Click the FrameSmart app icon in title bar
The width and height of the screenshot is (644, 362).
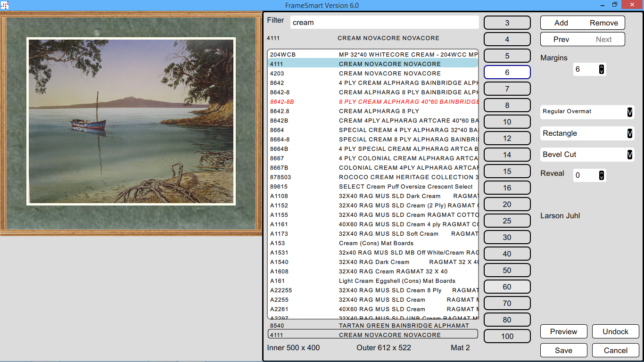(x=4, y=5)
